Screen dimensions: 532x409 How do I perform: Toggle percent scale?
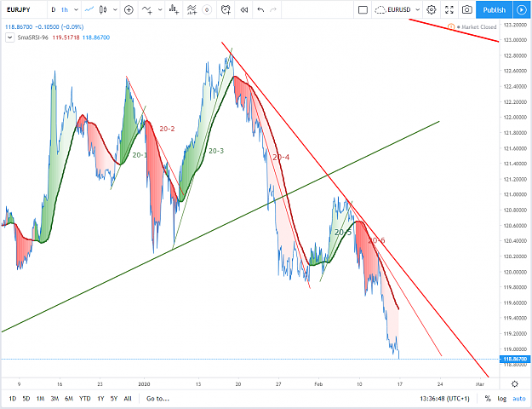tap(488, 399)
